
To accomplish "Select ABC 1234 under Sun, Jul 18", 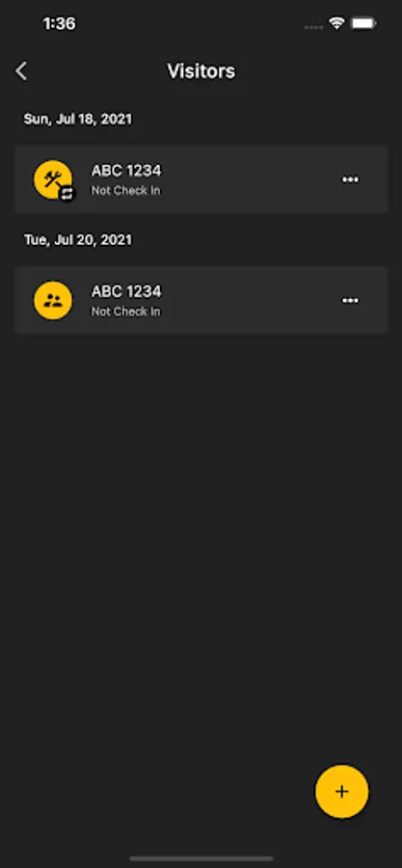I will coord(126,171).
